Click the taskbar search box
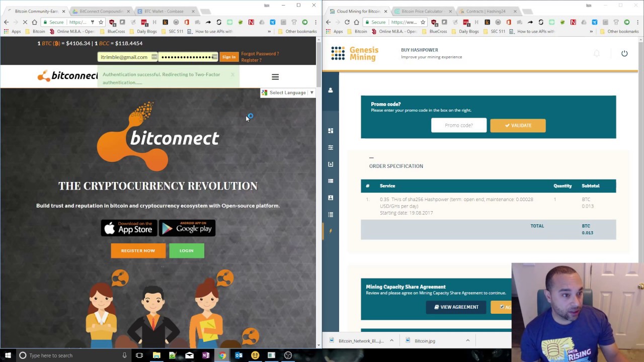The image size is (644, 362). click(73, 355)
